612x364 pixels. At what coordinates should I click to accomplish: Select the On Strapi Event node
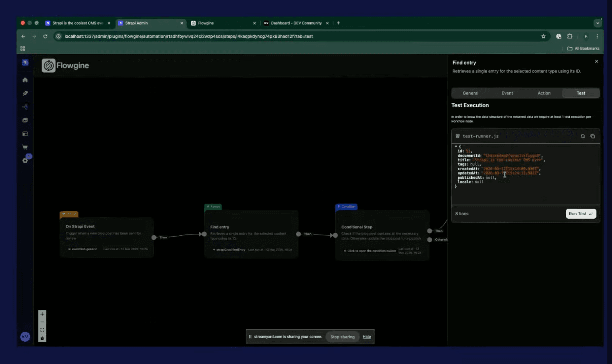pos(107,237)
